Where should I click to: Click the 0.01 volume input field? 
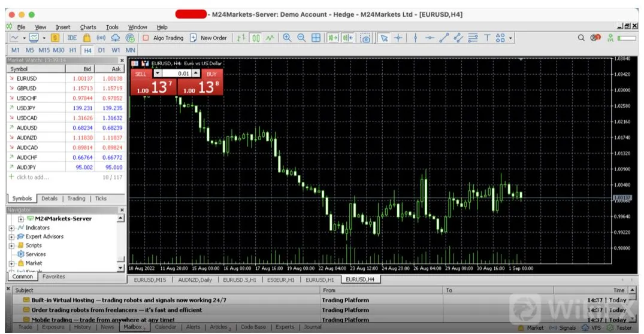[177, 74]
